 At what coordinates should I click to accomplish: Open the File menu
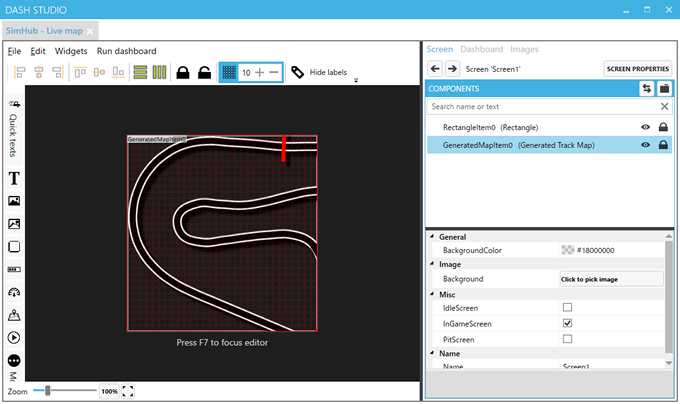click(14, 51)
